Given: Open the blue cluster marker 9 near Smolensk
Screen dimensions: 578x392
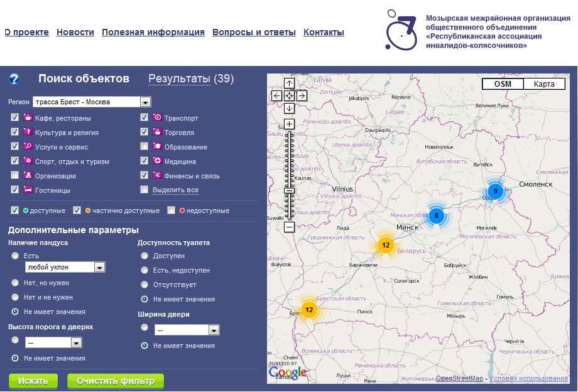Looking at the screenshot, I should coord(495,191).
